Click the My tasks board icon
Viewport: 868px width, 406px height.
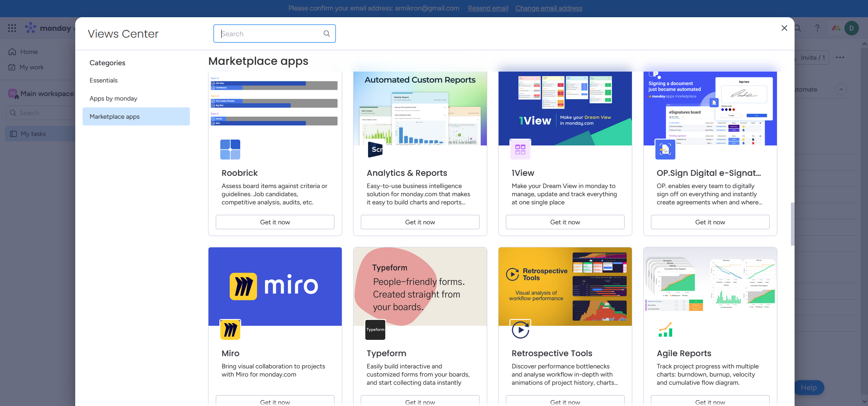coord(14,134)
